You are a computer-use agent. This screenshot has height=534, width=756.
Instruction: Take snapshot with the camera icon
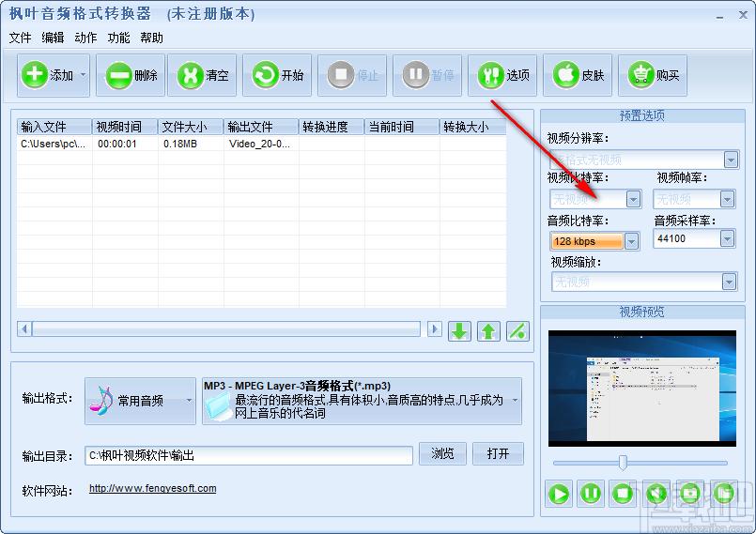pyautogui.click(x=690, y=494)
